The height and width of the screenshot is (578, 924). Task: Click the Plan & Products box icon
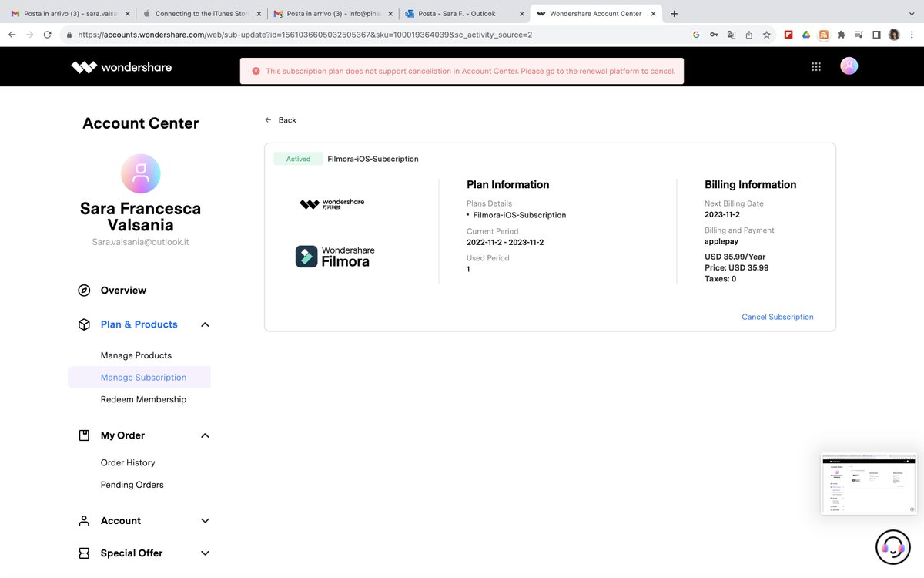pyautogui.click(x=84, y=324)
